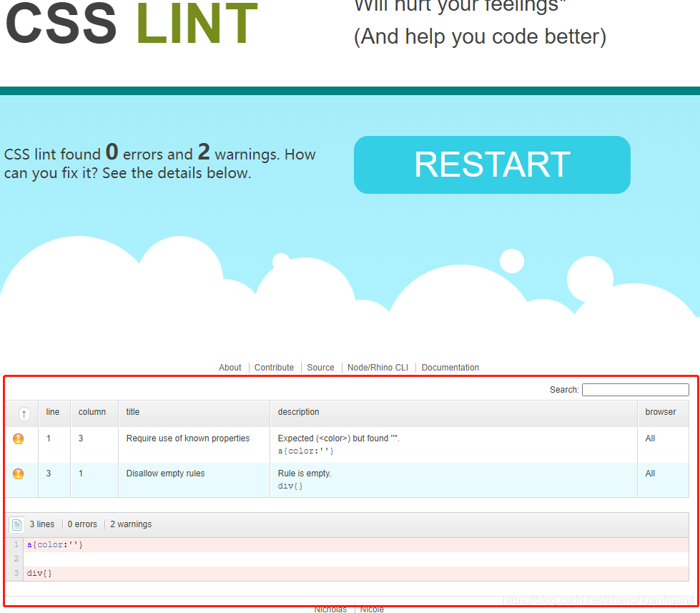Image resolution: width=700 pixels, height=613 pixels.
Task: Select 'Require use of known properties' title
Action: [x=188, y=438]
